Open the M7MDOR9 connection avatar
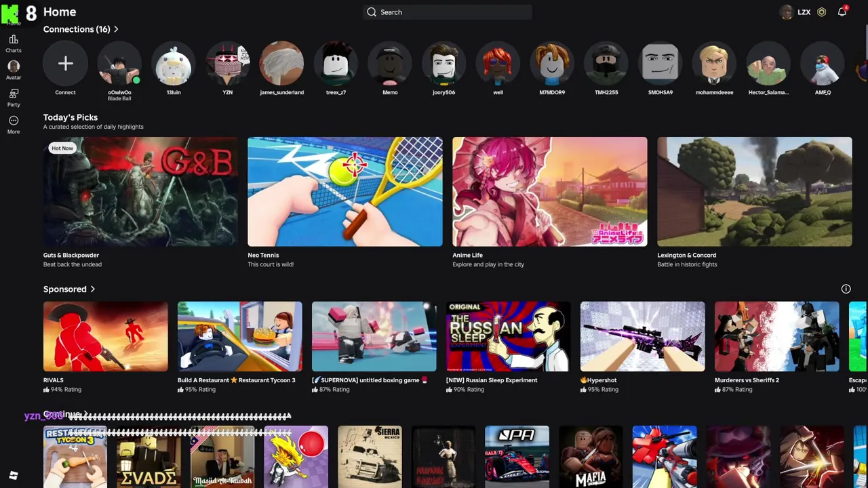The width and height of the screenshot is (868, 488). (x=552, y=64)
